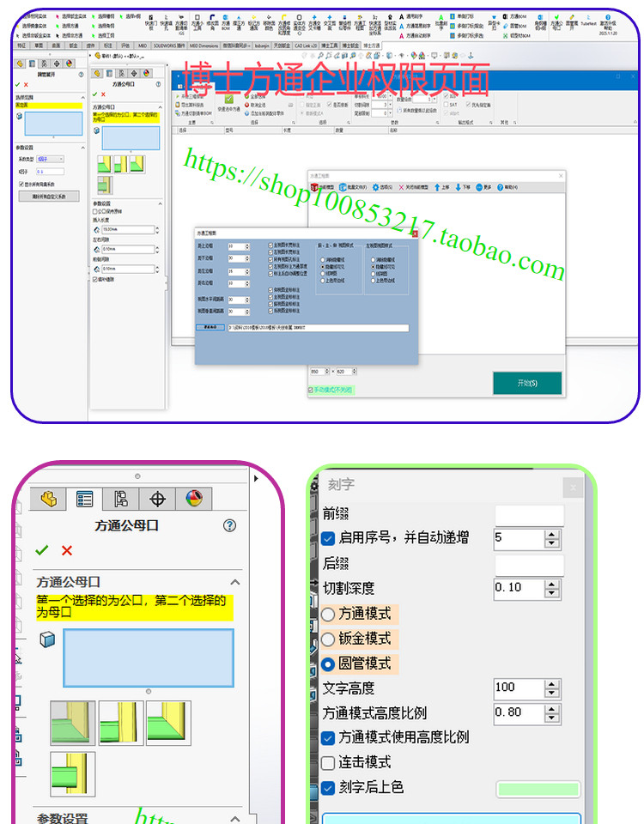Viewport: 644px width, 824px height.
Task: Click 方通BOM tool at ribbon right side
Action: coord(514,17)
